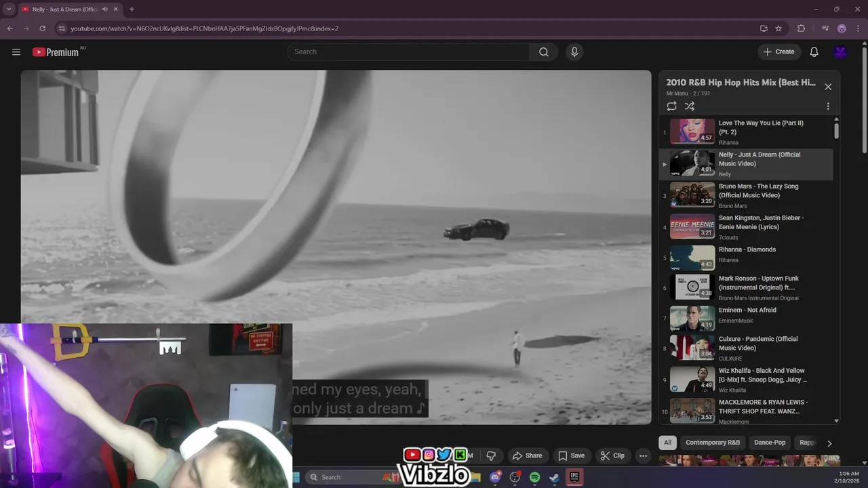Viewport: 868px width, 488px height.
Task: Open the media control icon in browser toolbar
Action: [x=825, y=28]
